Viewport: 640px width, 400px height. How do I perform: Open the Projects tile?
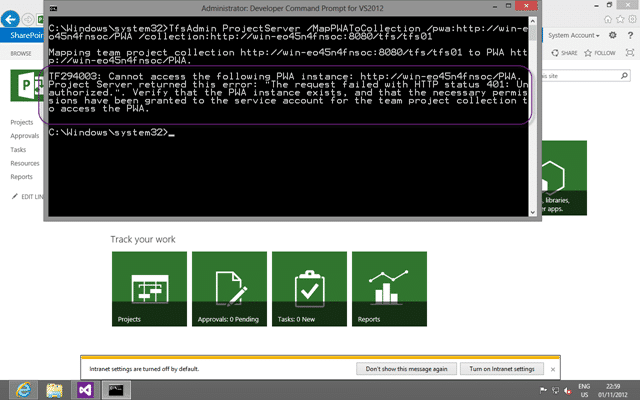[149, 289]
